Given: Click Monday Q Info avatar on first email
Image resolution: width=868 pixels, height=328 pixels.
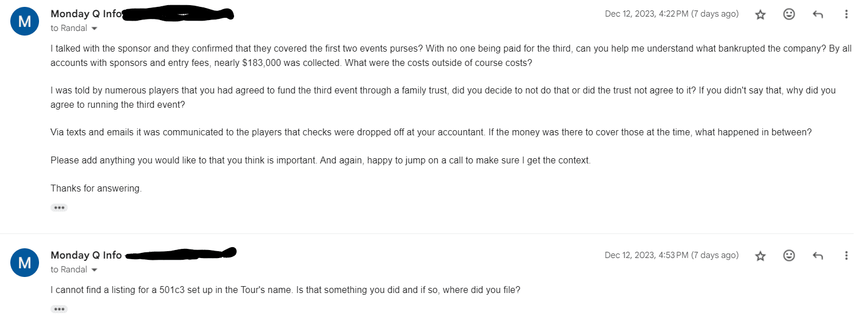Looking at the screenshot, I should click(25, 22).
